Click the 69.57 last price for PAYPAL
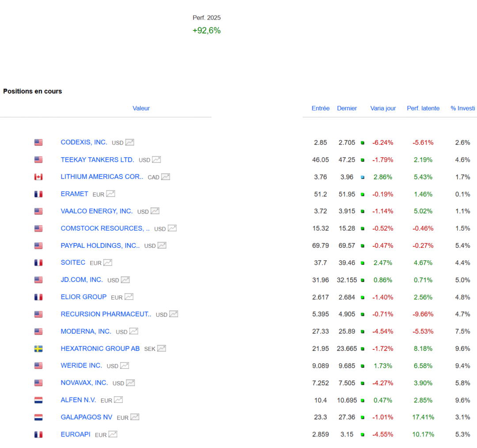The height and width of the screenshot is (448, 477). coord(347,246)
